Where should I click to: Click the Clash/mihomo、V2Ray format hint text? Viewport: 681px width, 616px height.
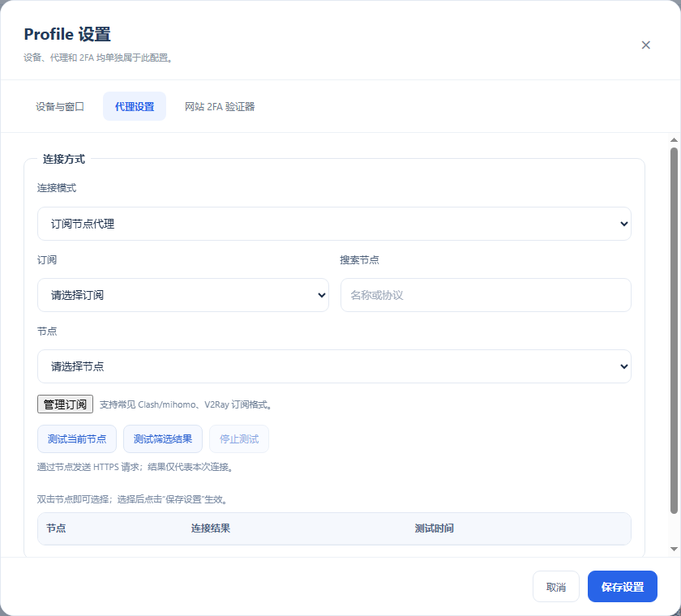pos(186,404)
